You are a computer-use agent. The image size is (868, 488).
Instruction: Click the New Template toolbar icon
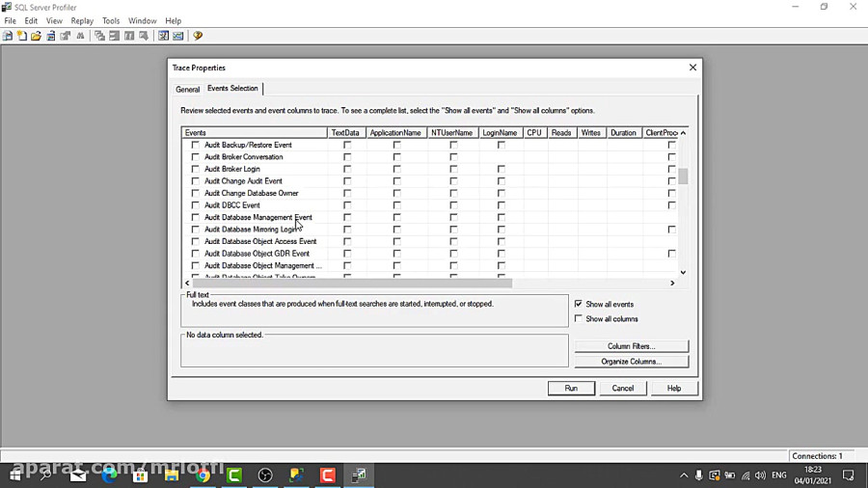[22, 36]
